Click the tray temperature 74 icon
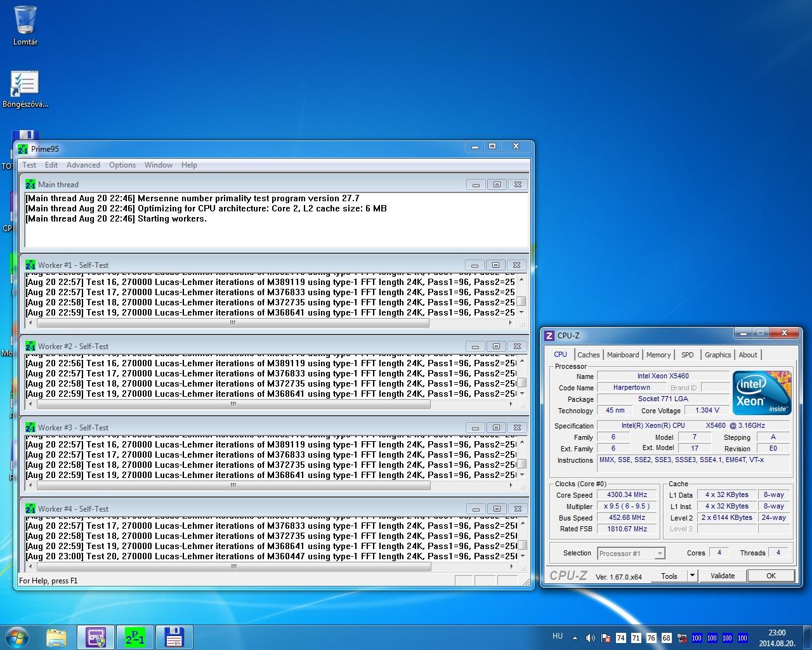Viewport: 812px width, 650px height. [620, 638]
